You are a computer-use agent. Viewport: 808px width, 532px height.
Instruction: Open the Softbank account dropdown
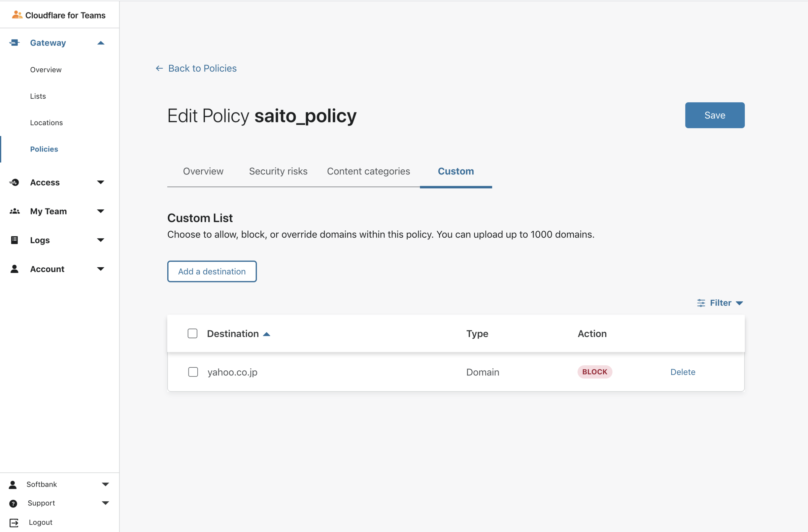coord(106,484)
